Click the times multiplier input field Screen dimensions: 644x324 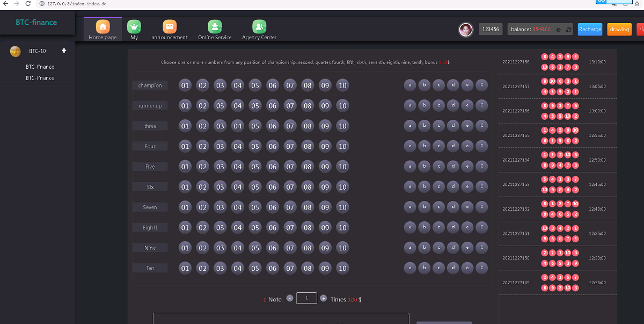click(306, 298)
